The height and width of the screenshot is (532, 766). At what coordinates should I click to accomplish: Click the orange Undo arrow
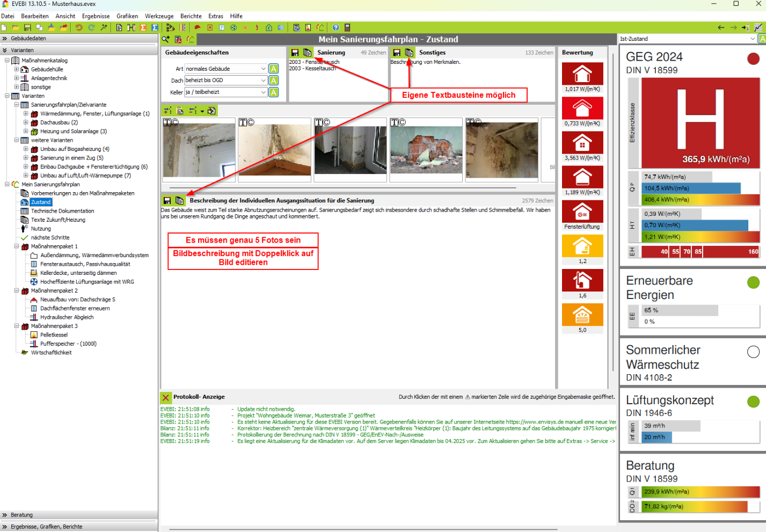79,27
